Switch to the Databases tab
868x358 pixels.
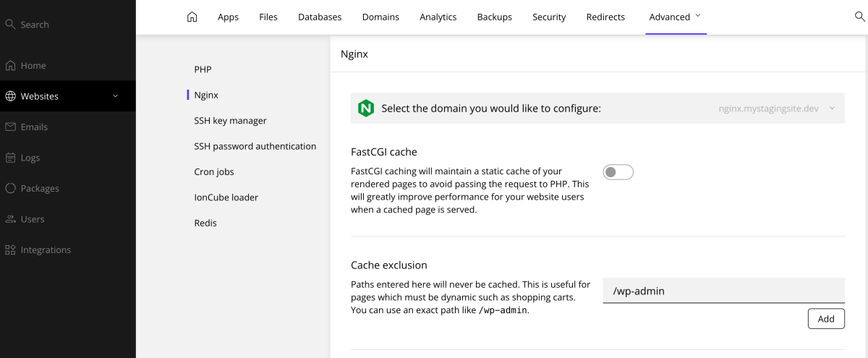320,17
